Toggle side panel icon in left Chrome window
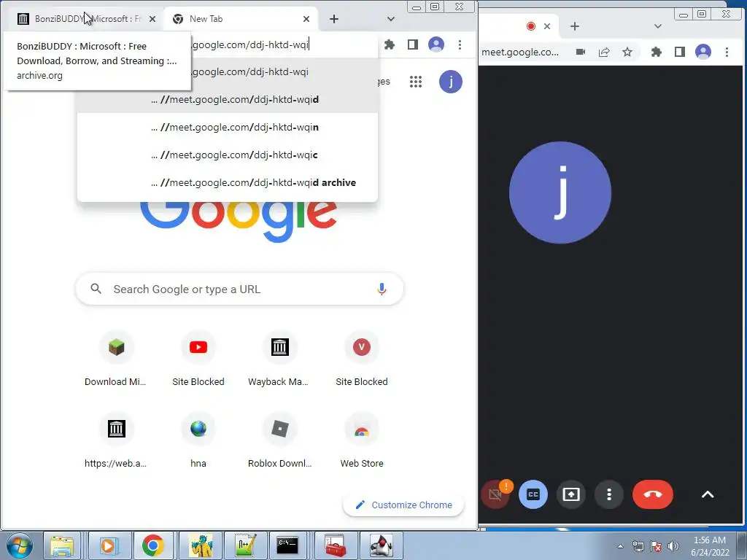 [x=413, y=44]
